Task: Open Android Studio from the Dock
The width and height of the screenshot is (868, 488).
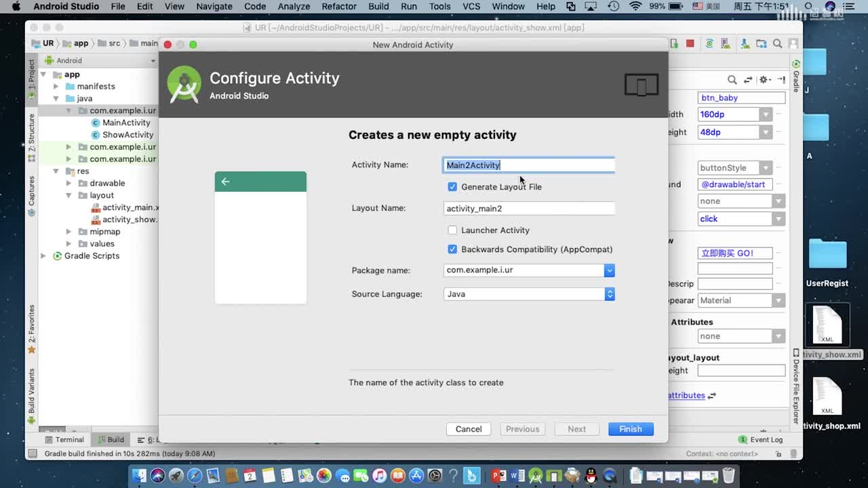Action: [536, 476]
